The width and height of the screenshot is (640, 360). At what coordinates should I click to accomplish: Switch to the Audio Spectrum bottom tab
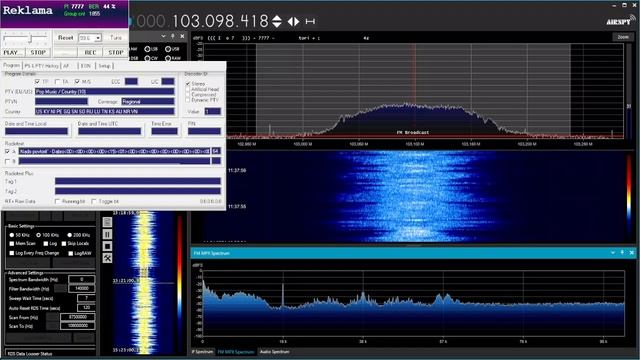(x=275, y=351)
